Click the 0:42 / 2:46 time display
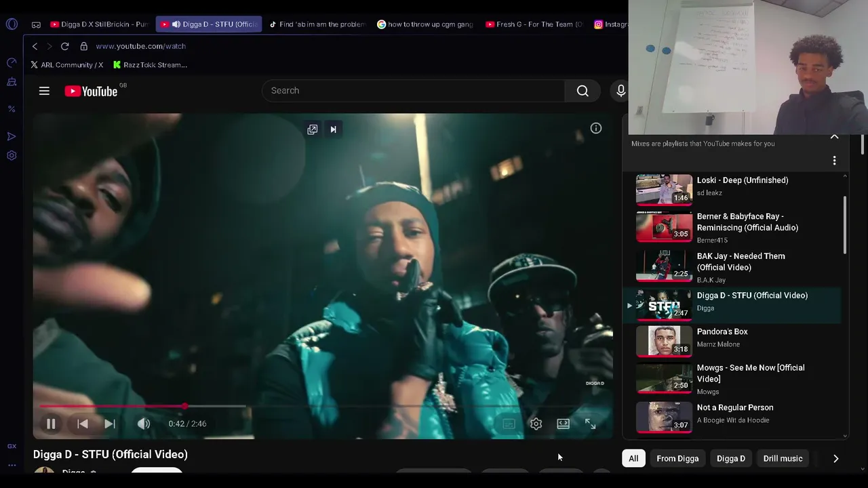This screenshot has width=868, height=488. click(187, 424)
